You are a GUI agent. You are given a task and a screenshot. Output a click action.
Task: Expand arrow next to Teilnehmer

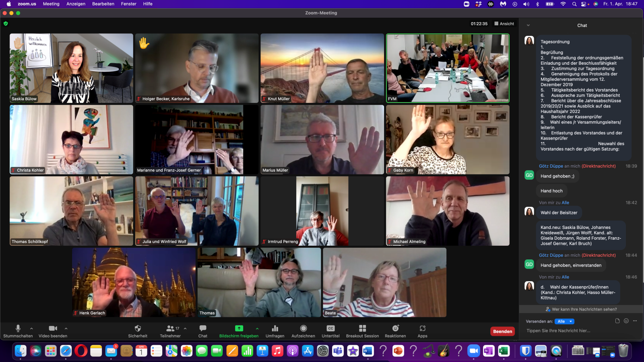[x=185, y=329]
